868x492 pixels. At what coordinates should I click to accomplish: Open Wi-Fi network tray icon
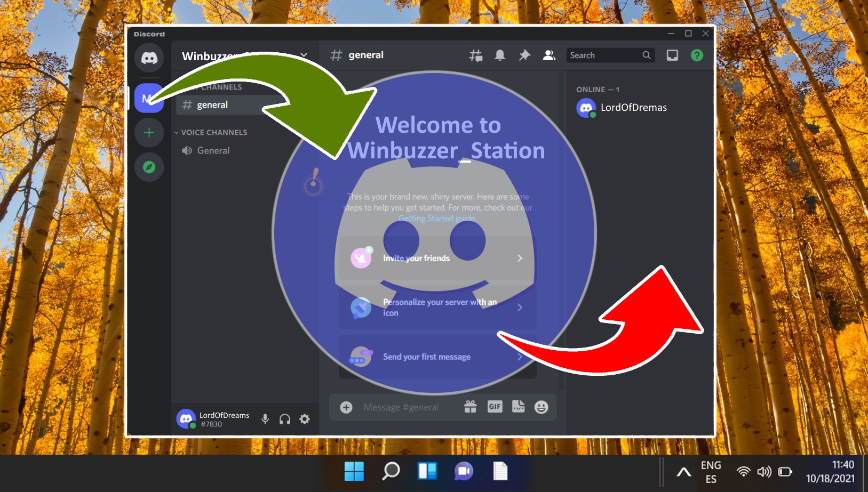point(743,472)
